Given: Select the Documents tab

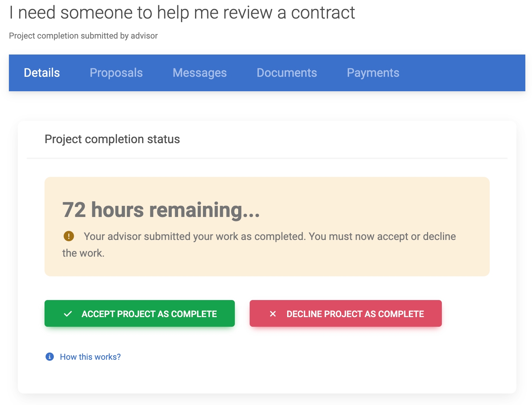Looking at the screenshot, I should tap(287, 73).
